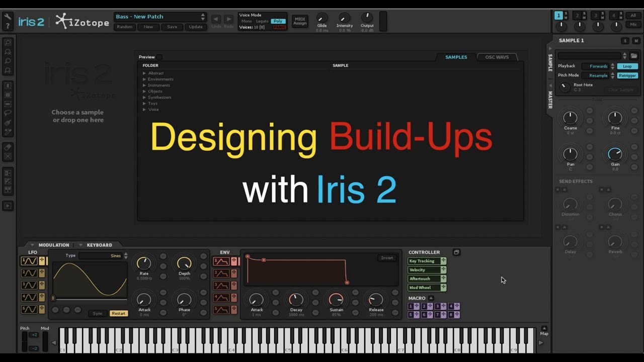The image size is (644, 362).
Task: Select sample slot 1 tab
Action: pos(558,16)
